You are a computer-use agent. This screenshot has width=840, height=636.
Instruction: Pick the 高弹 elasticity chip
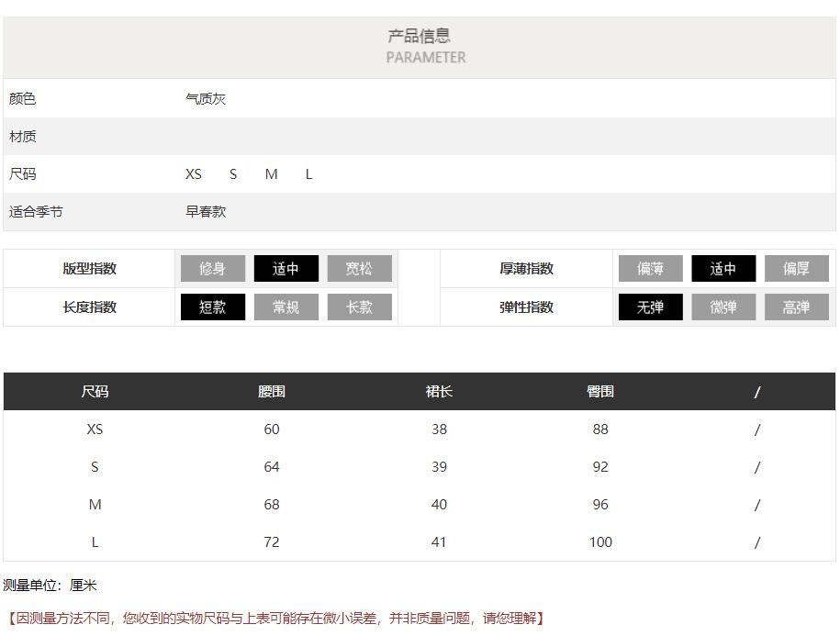pos(796,307)
